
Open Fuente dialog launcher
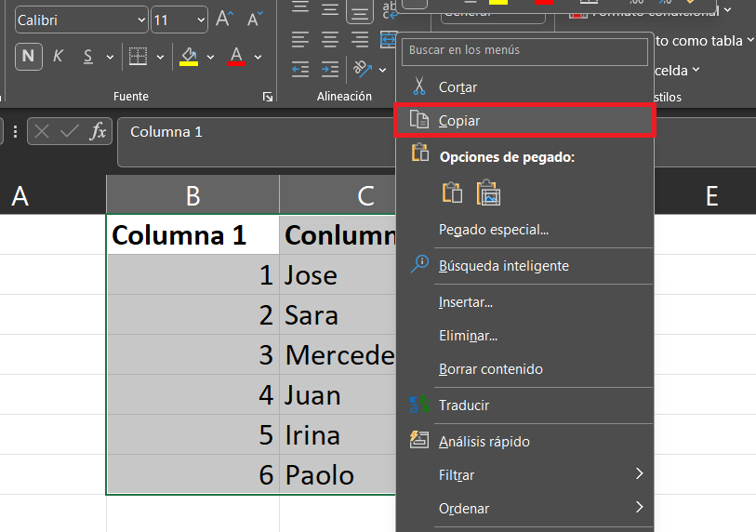[268, 97]
